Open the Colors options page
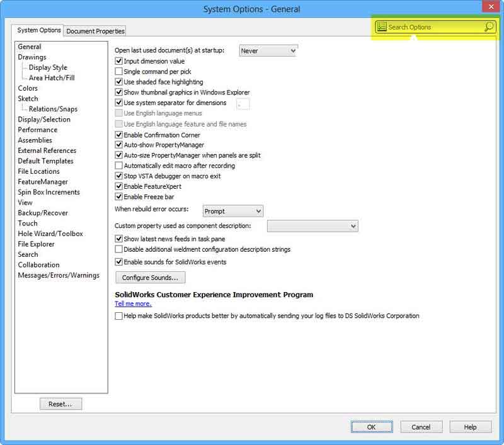Image resolution: width=504 pixels, height=445 pixels. point(28,88)
